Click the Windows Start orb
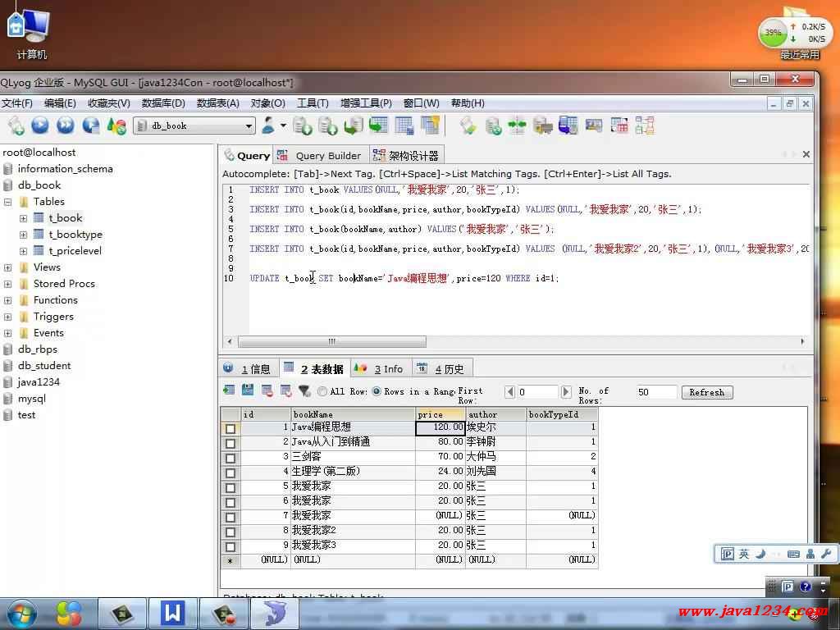840x630 pixels. coord(22,614)
